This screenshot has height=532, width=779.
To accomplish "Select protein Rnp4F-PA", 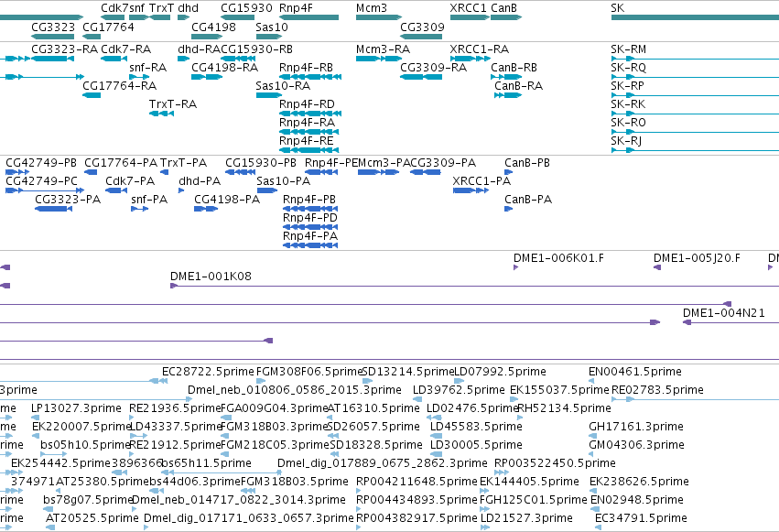I will tap(310, 246).
